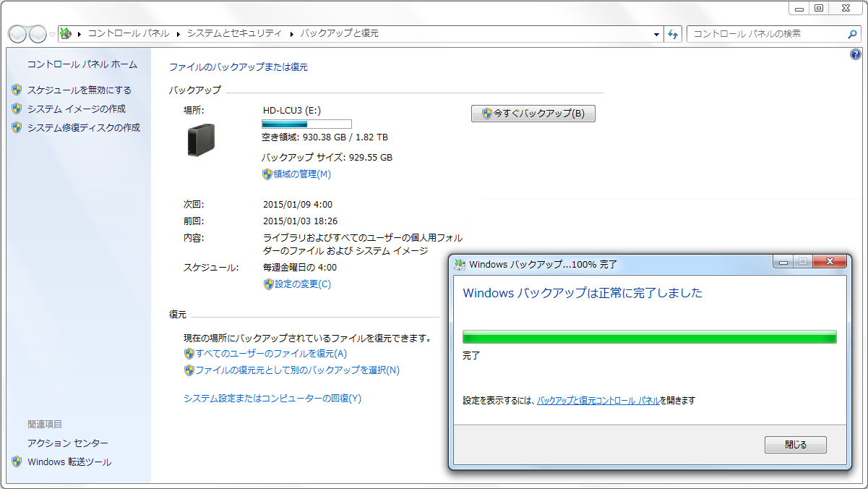The image size is (868, 489).
Task: Select コントロール パネル breadcrumb in address bar
Action: [129, 33]
